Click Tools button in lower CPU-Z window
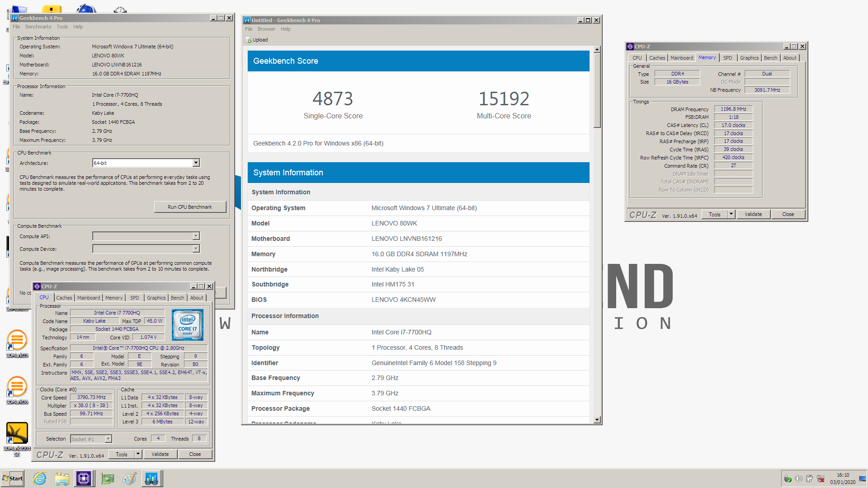 coord(122,454)
